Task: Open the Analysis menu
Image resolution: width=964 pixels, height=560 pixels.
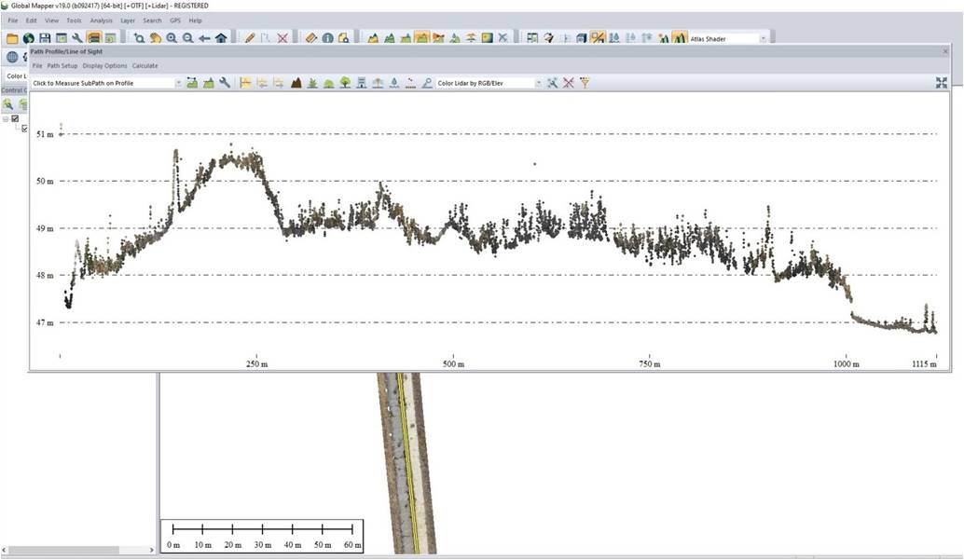Action: [101, 20]
